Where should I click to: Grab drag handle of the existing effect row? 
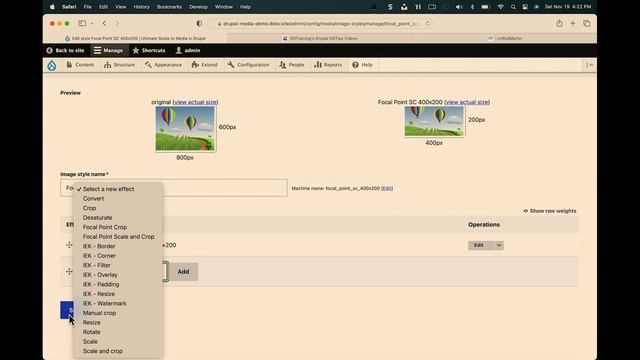pyautogui.click(x=69, y=245)
